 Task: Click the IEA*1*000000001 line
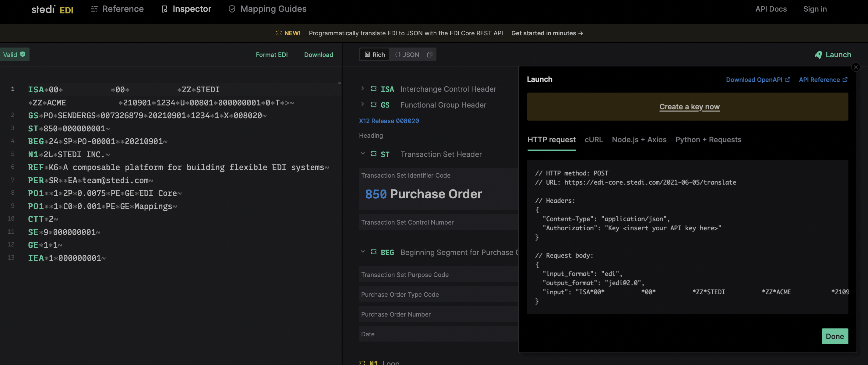tap(67, 258)
